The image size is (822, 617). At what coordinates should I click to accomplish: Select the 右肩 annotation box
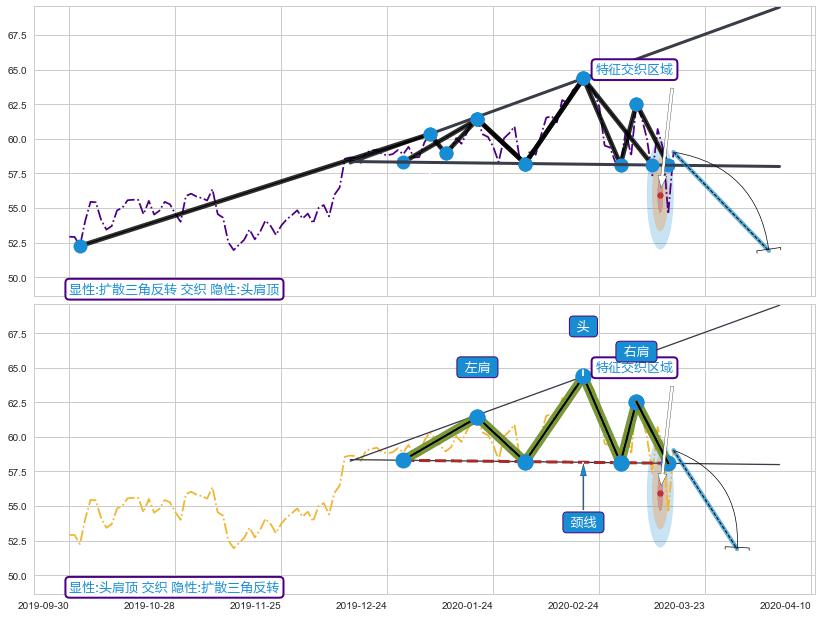pyautogui.click(x=636, y=351)
